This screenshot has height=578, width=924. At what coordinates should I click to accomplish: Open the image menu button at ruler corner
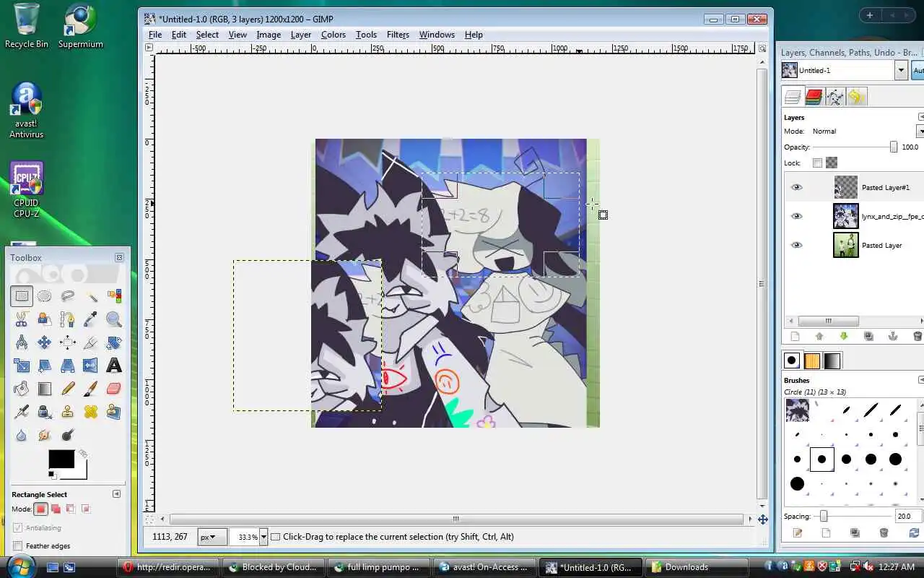pyautogui.click(x=149, y=48)
